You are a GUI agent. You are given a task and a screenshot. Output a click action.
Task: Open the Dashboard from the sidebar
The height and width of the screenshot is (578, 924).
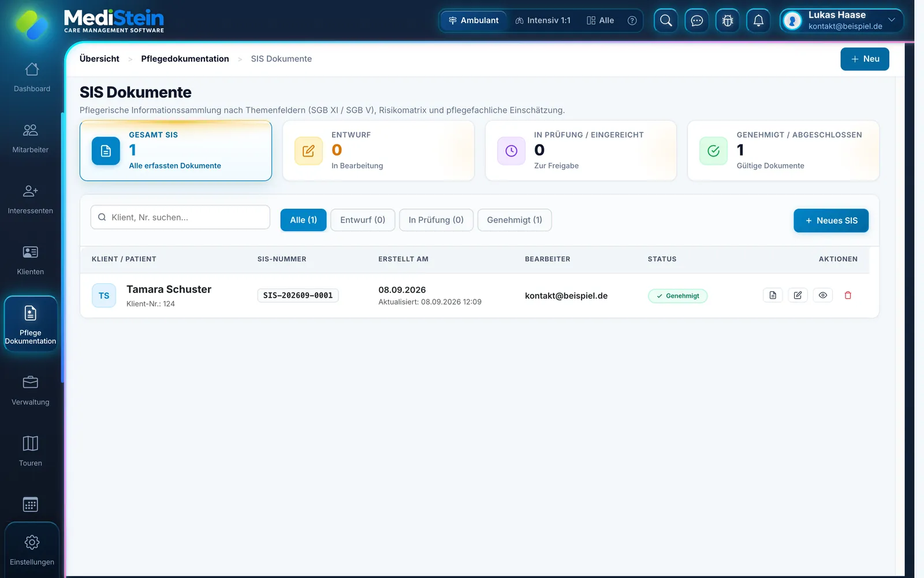(x=32, y=77)
